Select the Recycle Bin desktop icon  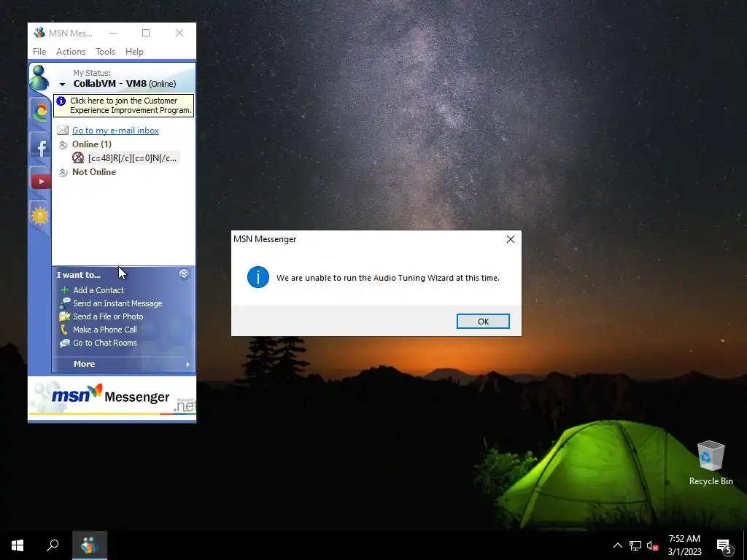[711, 463]
